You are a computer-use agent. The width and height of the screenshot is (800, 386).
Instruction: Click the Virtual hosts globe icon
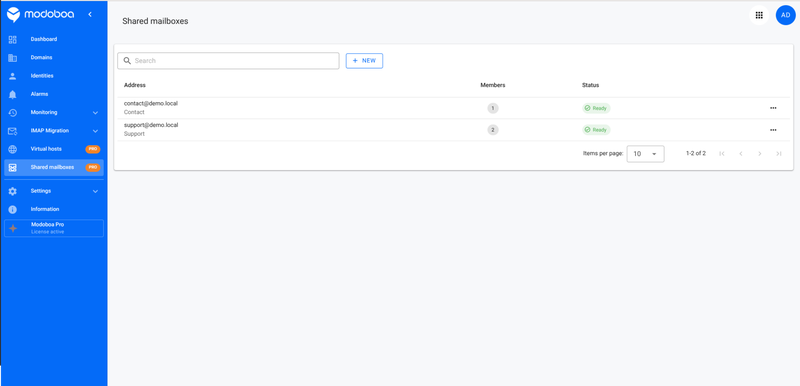coord(13,149)
